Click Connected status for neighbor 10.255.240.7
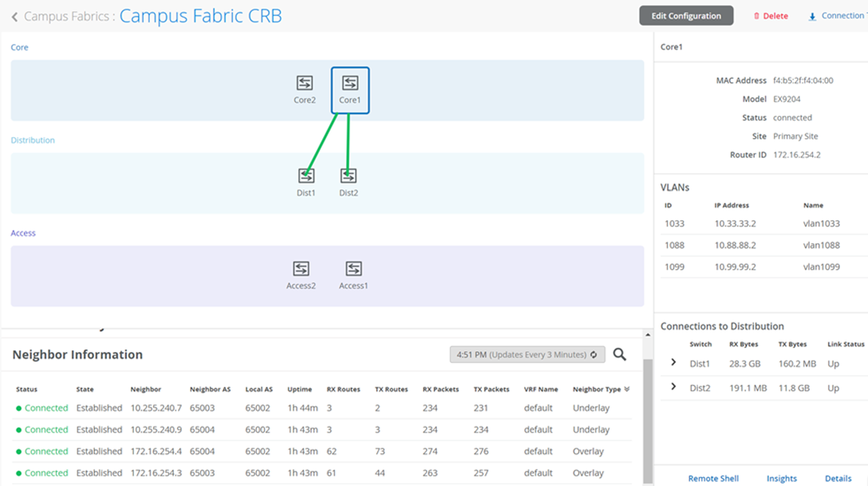 click(x=42, y=408)
